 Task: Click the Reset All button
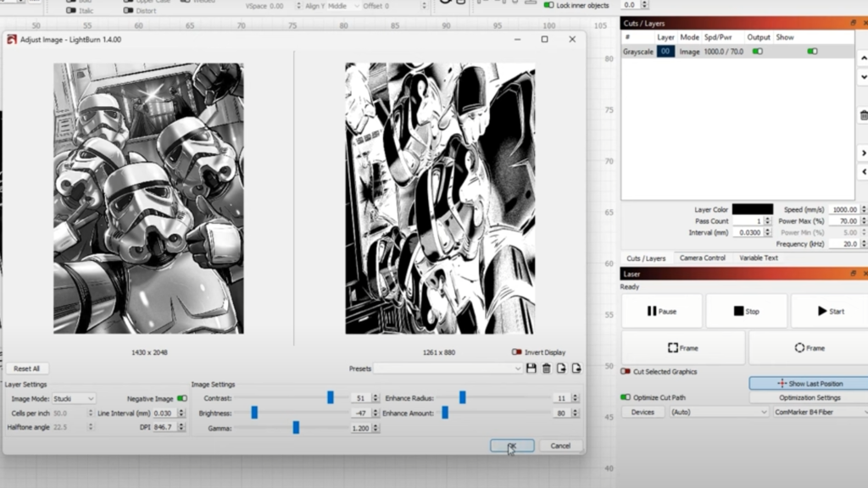click(x=26, y=369)
